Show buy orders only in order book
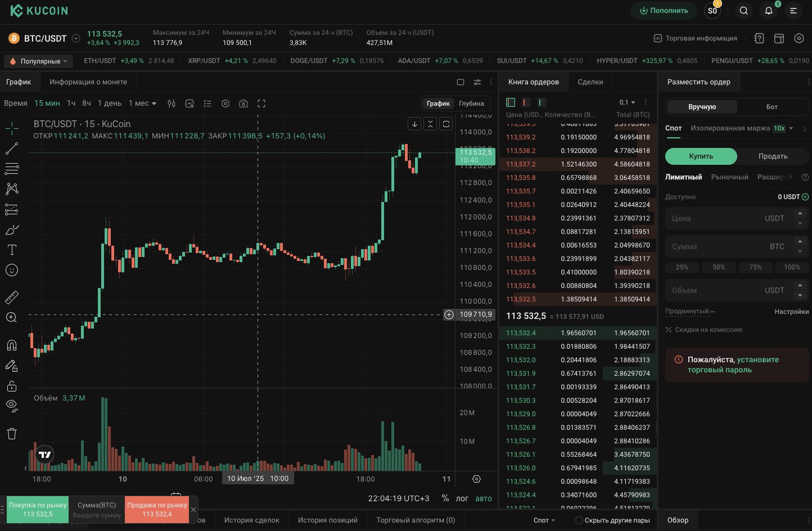 [x=542, y=102]
